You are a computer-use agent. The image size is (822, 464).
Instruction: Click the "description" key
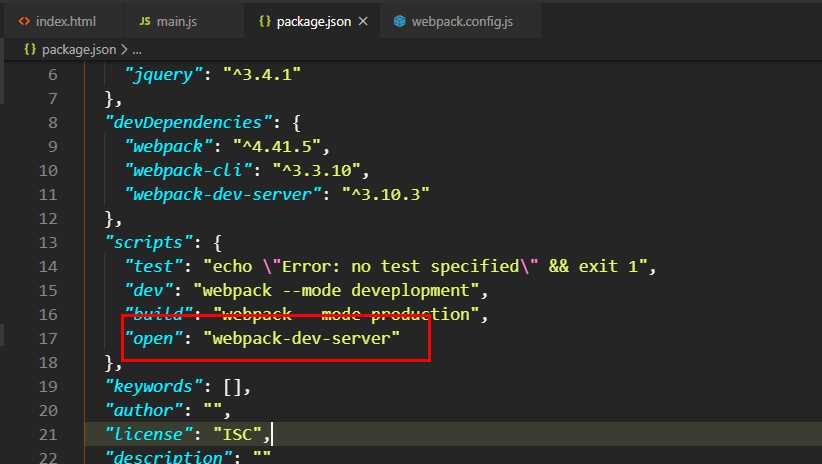click(x=169, y=457)
